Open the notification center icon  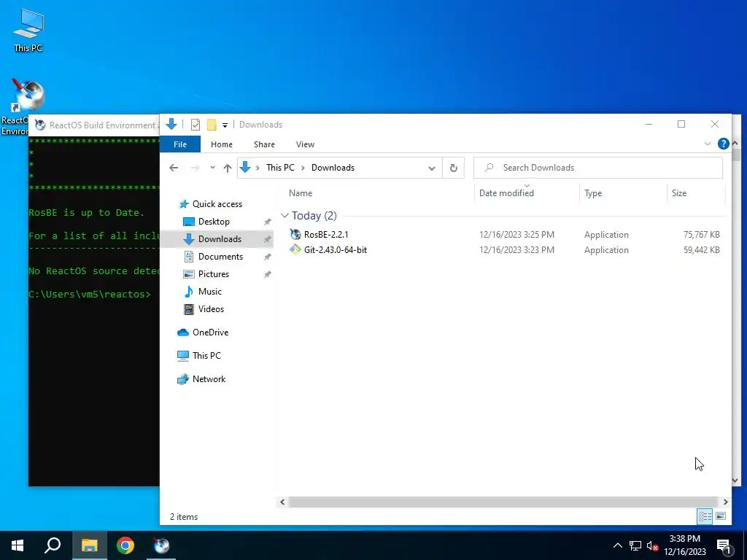coord(723,545)
